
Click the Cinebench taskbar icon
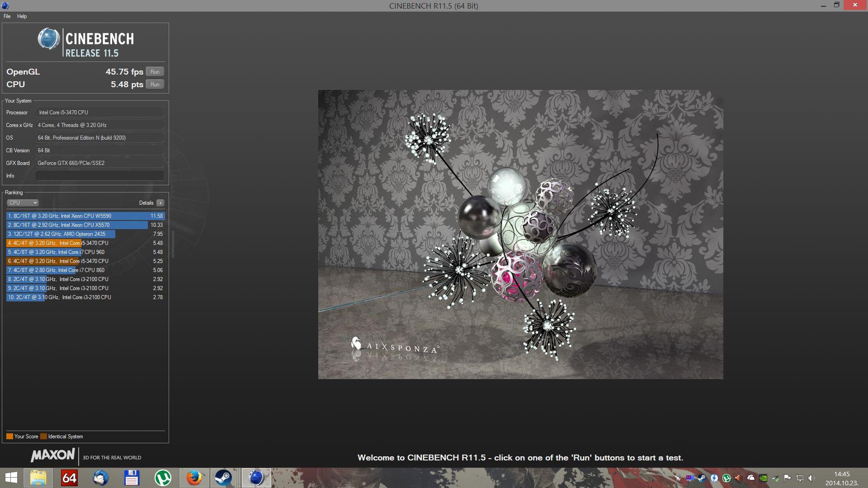(256, 478)
